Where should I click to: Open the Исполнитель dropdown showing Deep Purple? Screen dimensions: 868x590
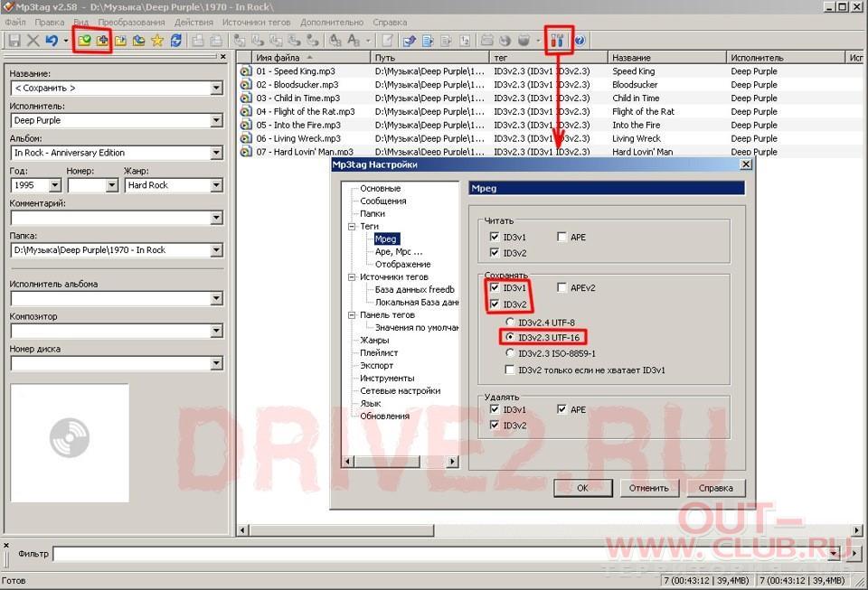(216, 120)
